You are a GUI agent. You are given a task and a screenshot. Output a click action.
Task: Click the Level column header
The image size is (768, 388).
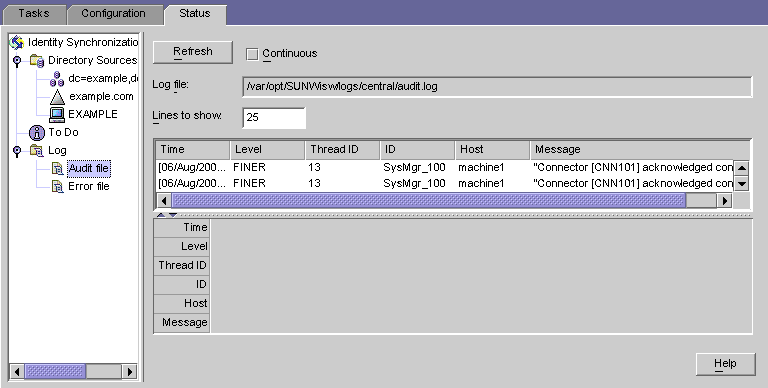268,150
